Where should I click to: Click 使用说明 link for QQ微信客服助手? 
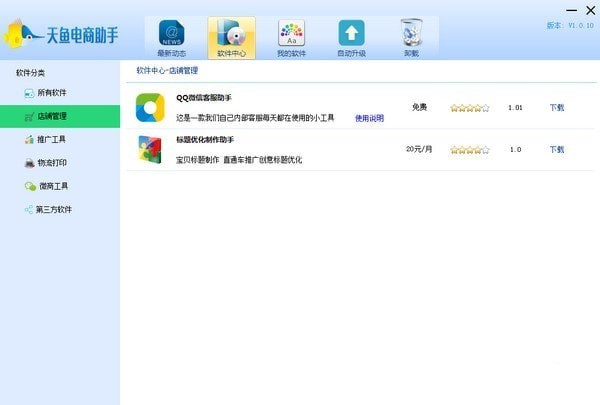point(369,118)
